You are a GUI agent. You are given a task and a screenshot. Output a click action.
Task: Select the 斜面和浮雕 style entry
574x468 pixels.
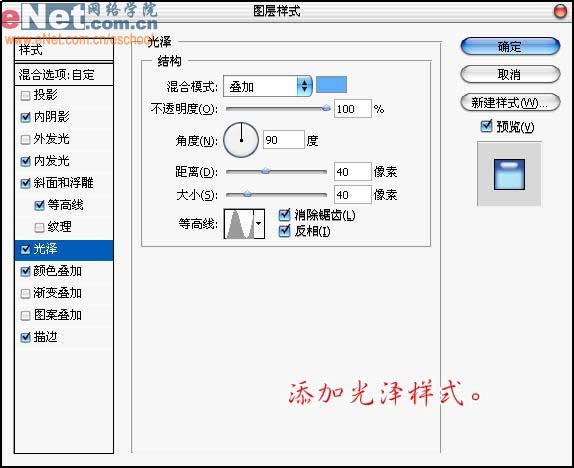[64, 183]
